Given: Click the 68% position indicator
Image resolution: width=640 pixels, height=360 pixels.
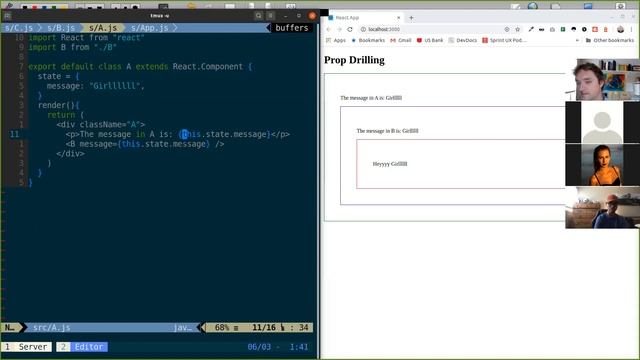Looking at the screenshot, I should [x=222, y=327].
